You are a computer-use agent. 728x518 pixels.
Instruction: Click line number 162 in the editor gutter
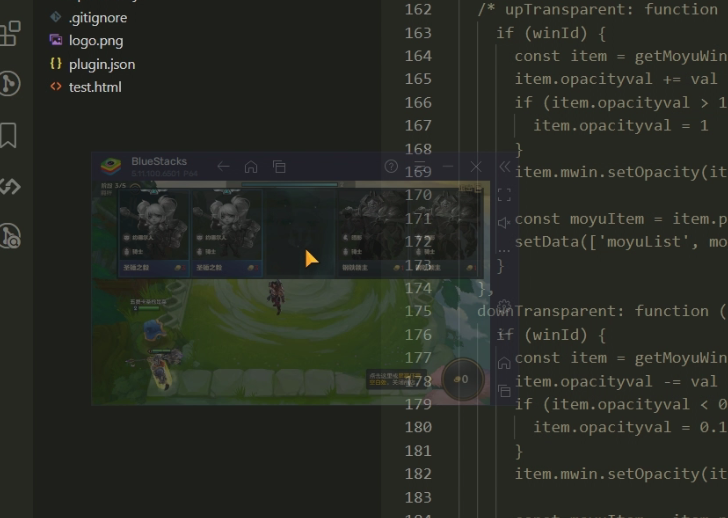tap(418, 10)
